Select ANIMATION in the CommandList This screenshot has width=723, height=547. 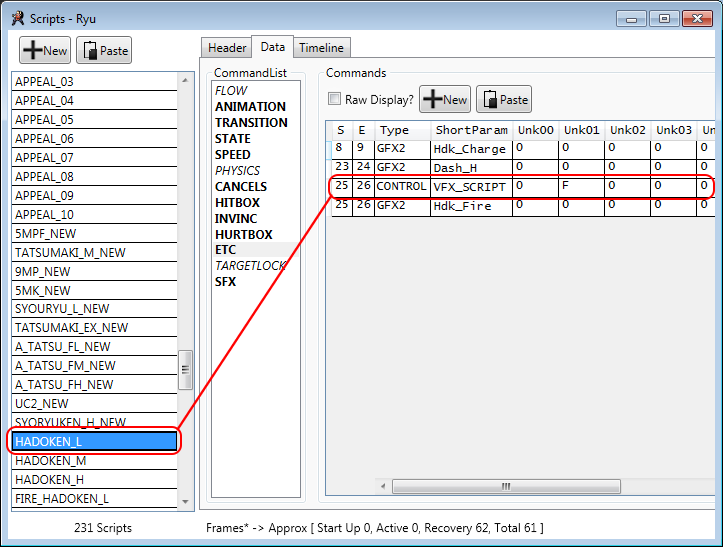[250, 107]
